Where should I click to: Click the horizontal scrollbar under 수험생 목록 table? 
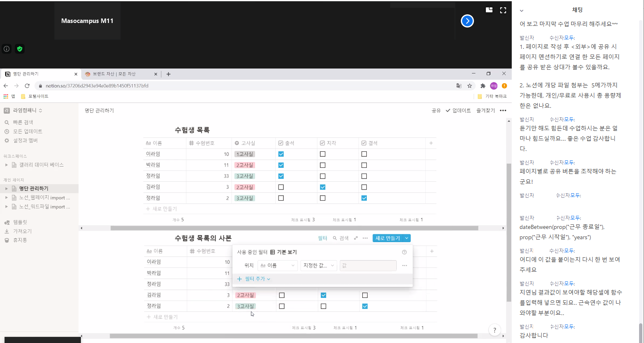(x=294, y=228)
